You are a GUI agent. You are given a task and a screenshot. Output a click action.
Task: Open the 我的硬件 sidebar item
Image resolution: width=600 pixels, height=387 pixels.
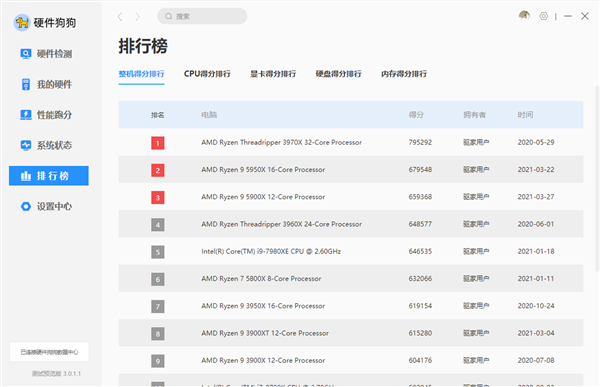(x=46, y=84)
